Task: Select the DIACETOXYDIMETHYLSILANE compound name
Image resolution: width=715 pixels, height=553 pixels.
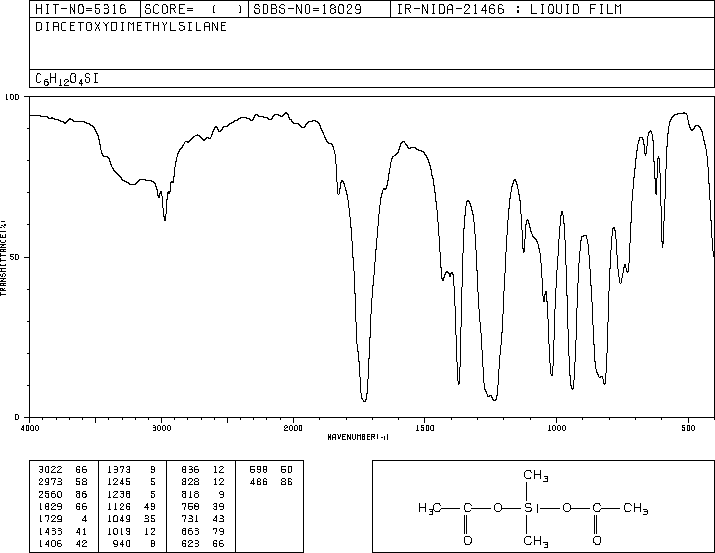Action: click(131, 27)
